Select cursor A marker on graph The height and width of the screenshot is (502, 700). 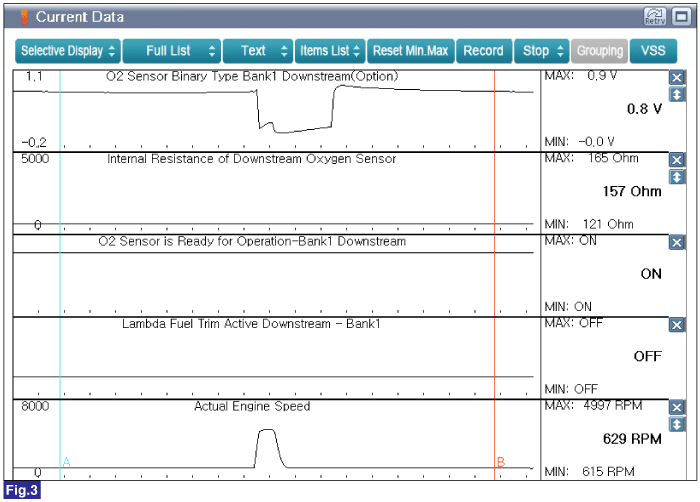point(66,462)
